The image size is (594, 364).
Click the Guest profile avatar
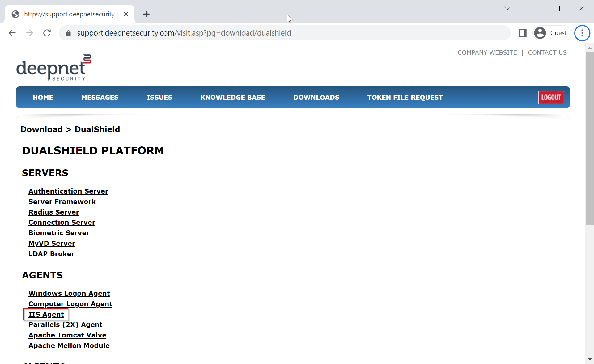click(x=540, y=33)
